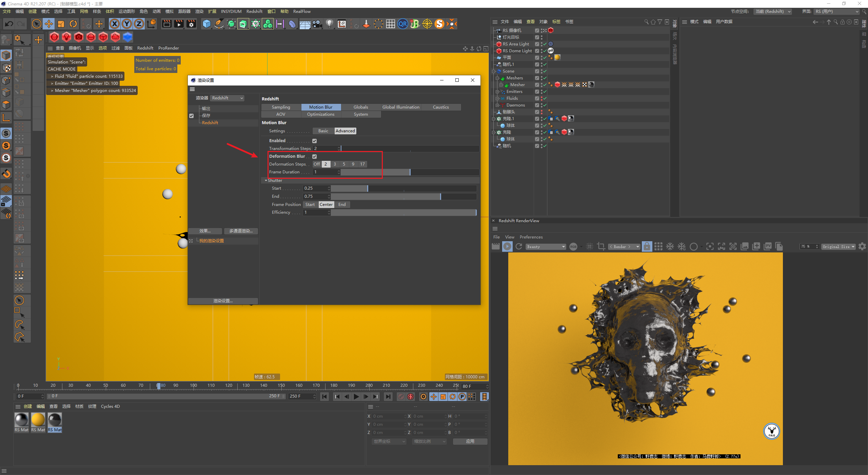
Task: Open the Beauty AOV dropdown in RenderView
Action: pyautogui.click(x=546, y=247)
